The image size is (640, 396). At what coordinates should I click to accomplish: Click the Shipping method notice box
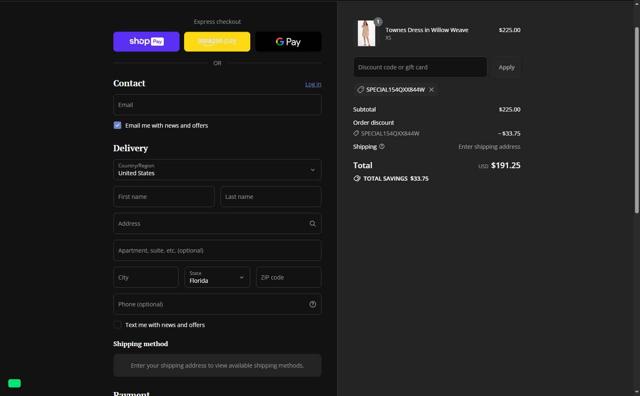(x=217, y=365)
